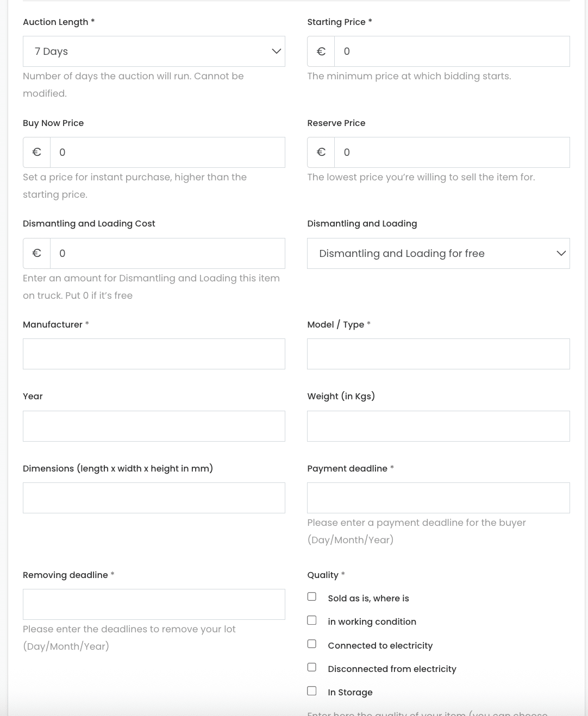The width and height of the screenshot is (588, 716).
Task: Click the Manufacturer text field
Action: [x=154, y=354]
